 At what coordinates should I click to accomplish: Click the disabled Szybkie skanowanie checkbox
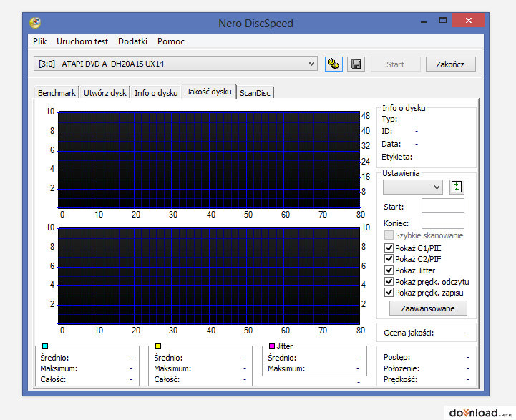(389, 235)
